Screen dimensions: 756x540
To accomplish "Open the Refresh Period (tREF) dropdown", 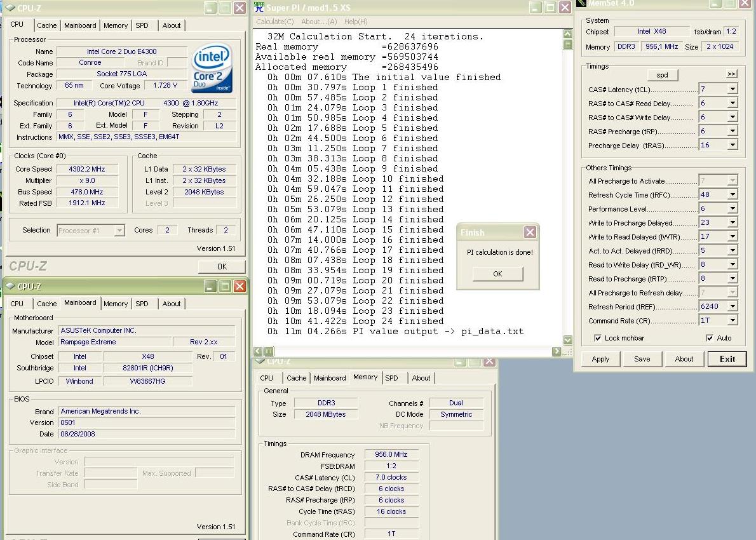I will coord(732,307).
